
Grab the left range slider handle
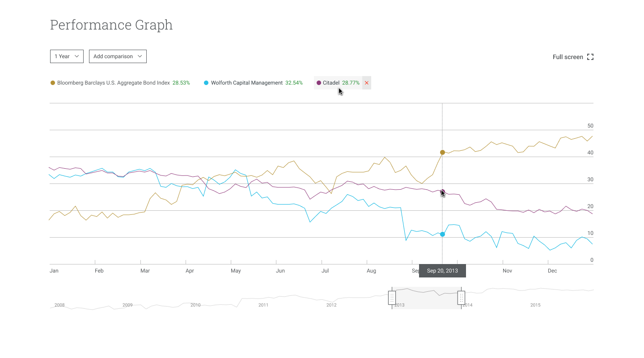pos(392,298)
